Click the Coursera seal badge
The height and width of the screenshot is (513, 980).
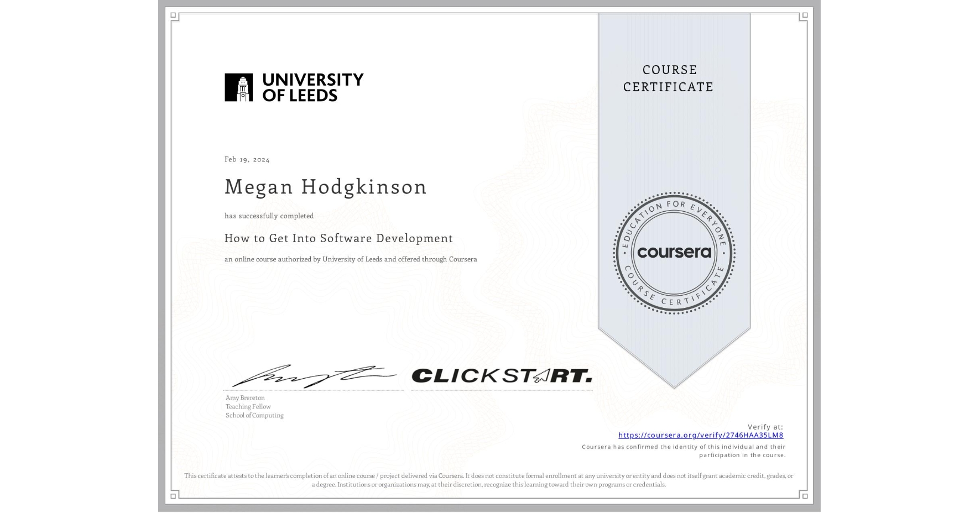click(x=674, y=253)
